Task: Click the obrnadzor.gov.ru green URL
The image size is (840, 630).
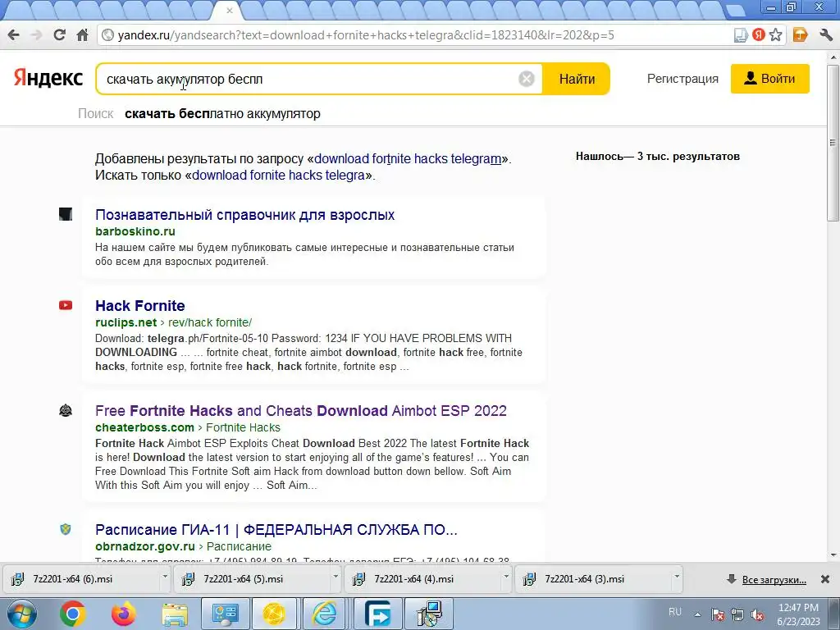Action: 145,546
